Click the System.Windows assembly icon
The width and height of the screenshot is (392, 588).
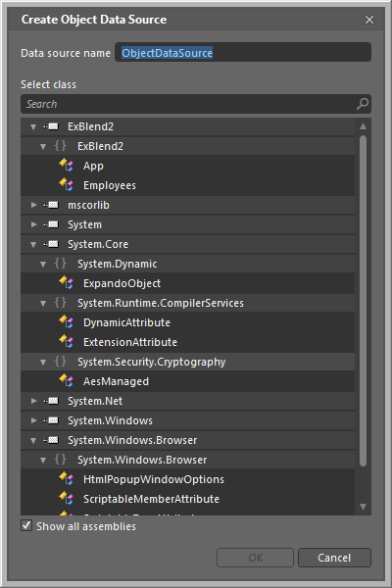(51, 420)
